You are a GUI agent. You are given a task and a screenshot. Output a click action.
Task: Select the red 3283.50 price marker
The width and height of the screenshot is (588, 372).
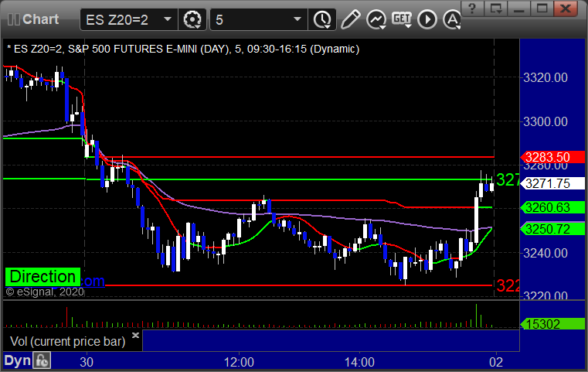pos(552,157)
